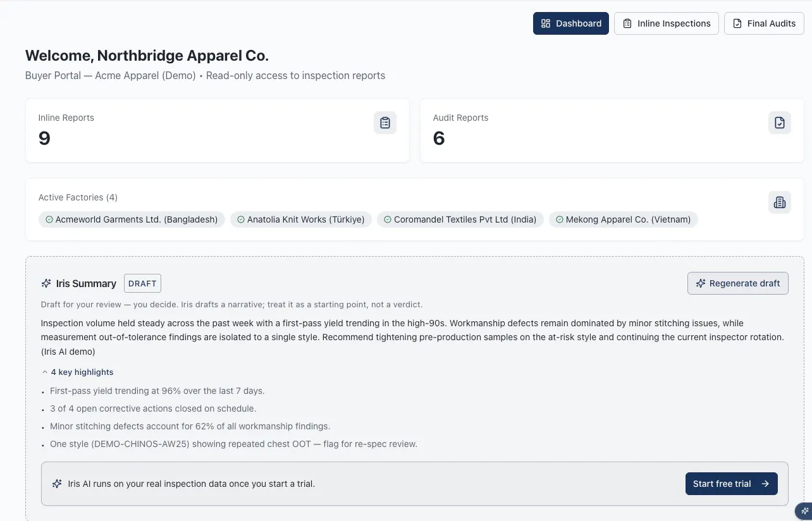Screen dimensions: 812x521
Task: Switch to Inline Inspections tab
Action: click(667, 23)
